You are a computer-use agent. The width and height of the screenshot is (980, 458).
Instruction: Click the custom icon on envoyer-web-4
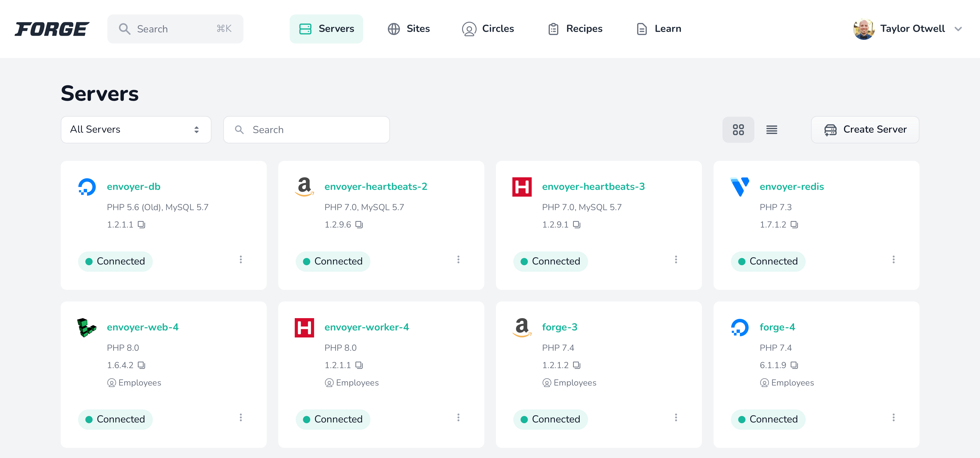tap(87, 327)
